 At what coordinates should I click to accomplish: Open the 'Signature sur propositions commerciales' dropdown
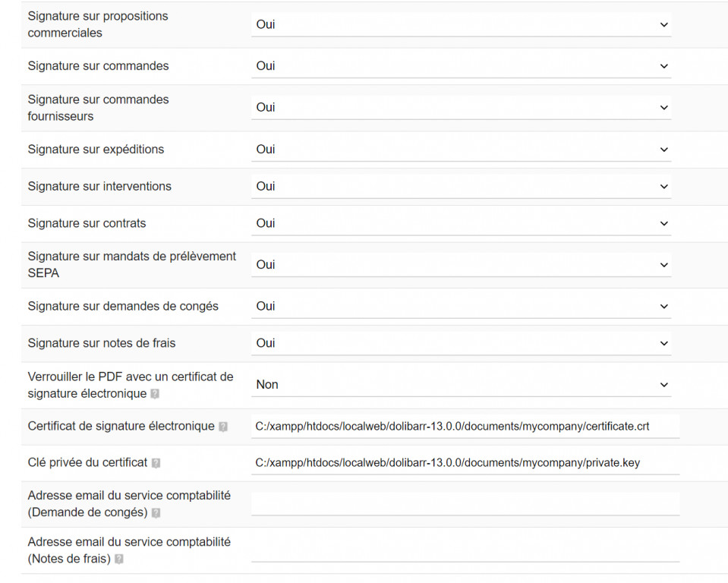click(x=461, y=24)
